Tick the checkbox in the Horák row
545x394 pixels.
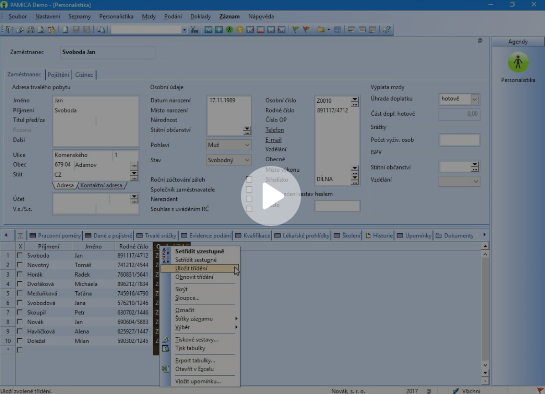point(20,274)
